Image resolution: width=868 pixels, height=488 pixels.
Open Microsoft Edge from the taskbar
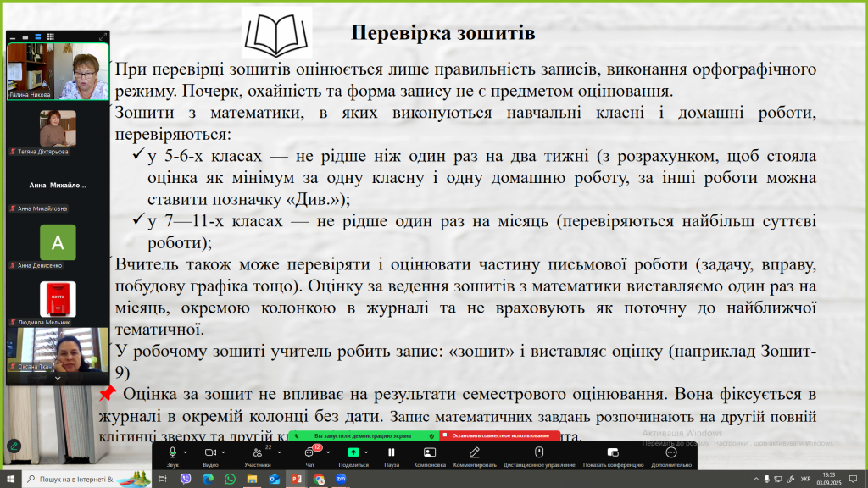click(208, 479)
